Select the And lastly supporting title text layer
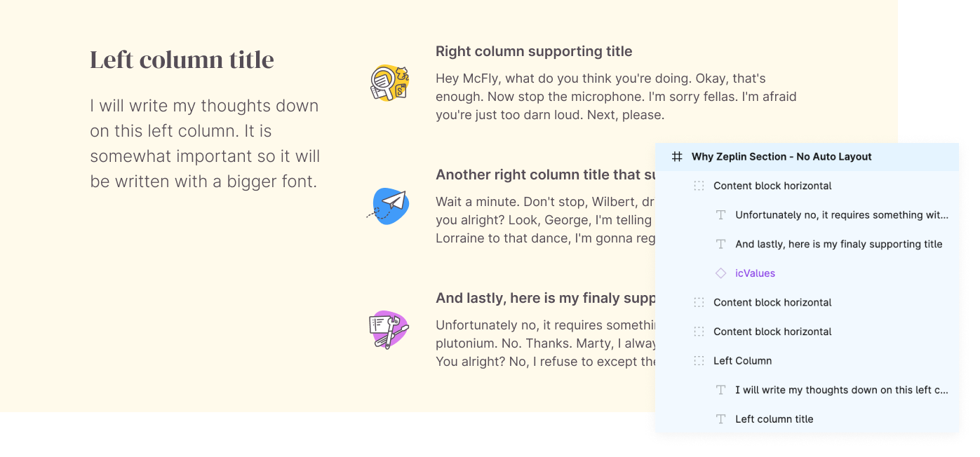 (839, 243)
